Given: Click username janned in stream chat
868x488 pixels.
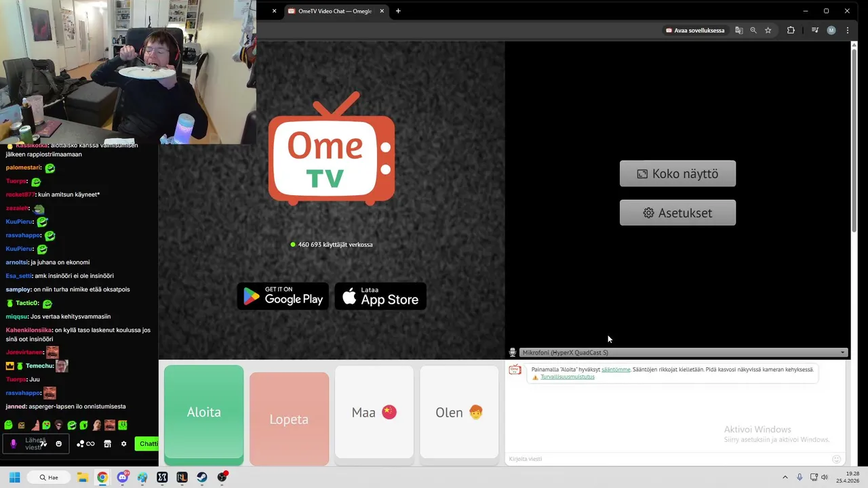Looking at the screenshot, I should (16, 407).
